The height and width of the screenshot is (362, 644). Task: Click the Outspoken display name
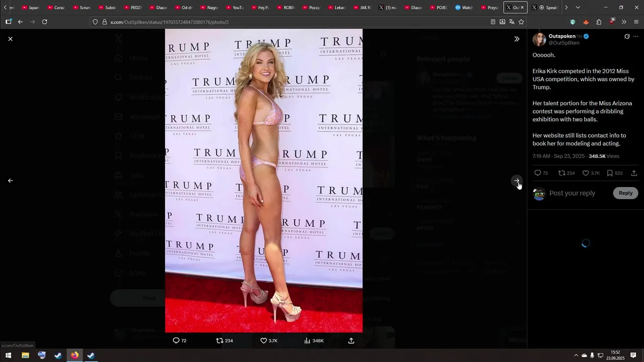(x=562, y=36)
